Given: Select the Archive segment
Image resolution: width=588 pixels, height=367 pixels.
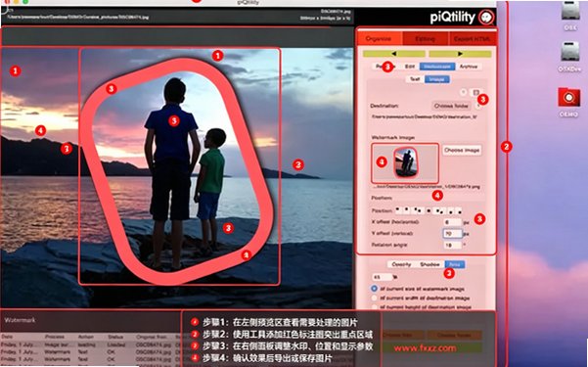Looking at the screenshot, I should [x=469, y=67].
